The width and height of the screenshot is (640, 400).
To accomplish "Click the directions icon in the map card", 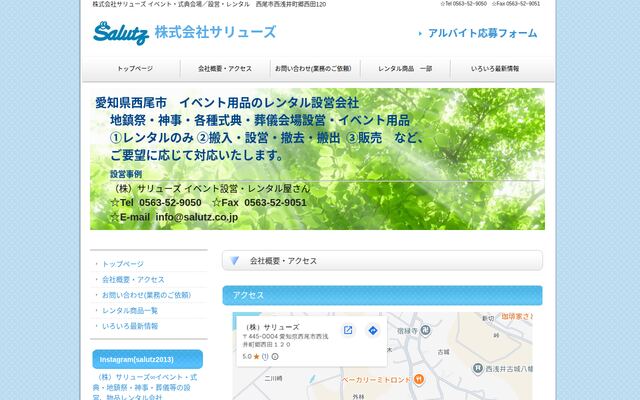I will coord(373,330).
